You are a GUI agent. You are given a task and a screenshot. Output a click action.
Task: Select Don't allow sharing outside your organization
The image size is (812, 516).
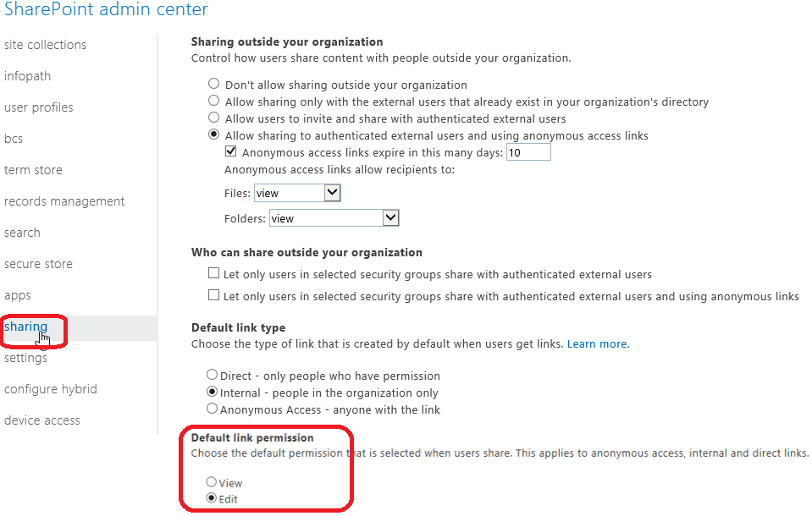click(x=213, y=85)
